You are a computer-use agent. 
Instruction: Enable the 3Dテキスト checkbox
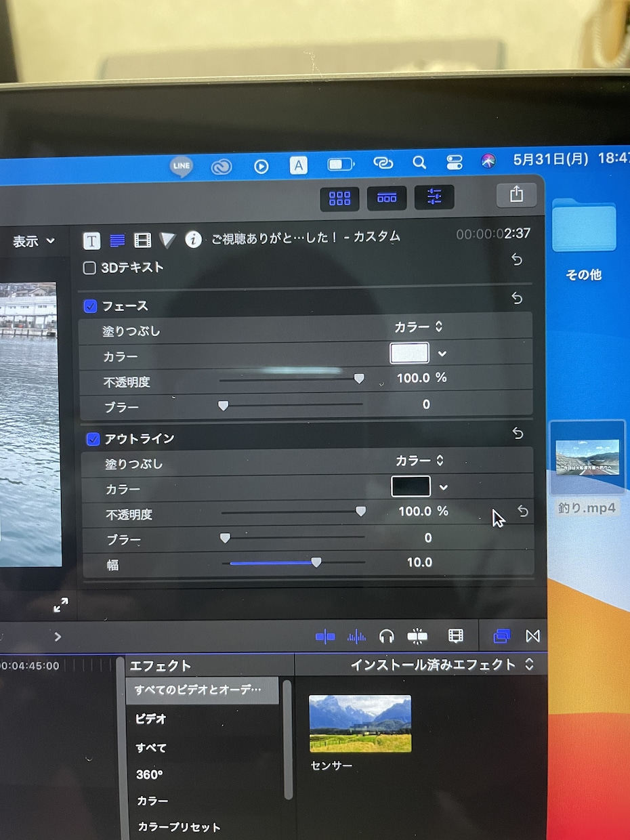(x=89, y=268)
